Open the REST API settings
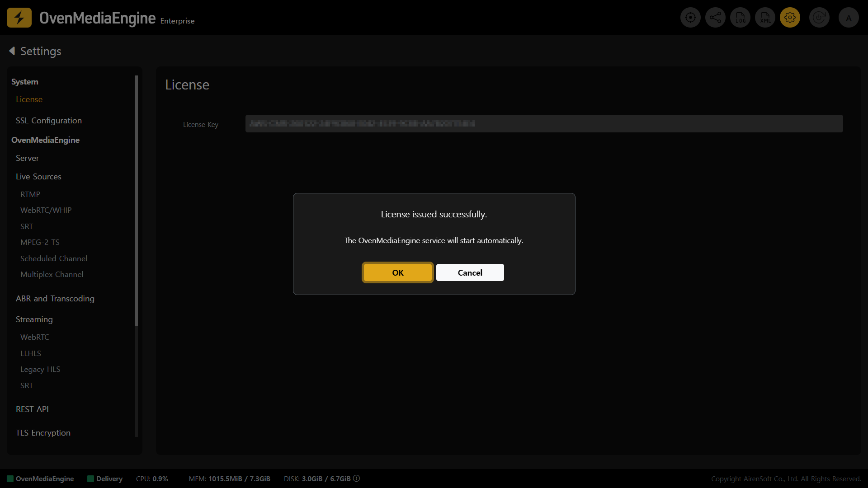 [32, 409]
